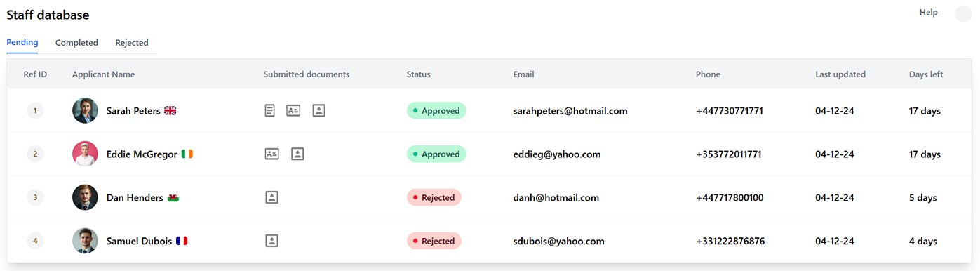Open Dan Henders' portrait photo document icon
The image size is (980, 271).
(272, 198)
